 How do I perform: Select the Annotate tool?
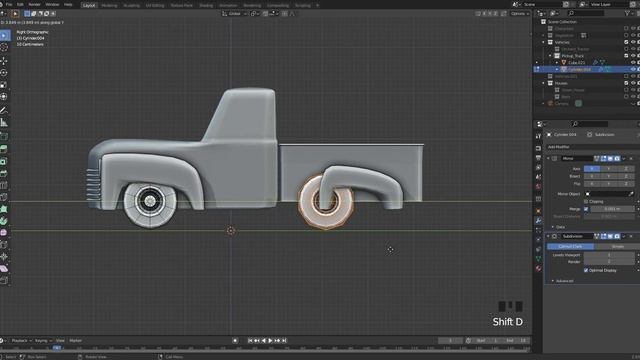click(4, 110)
